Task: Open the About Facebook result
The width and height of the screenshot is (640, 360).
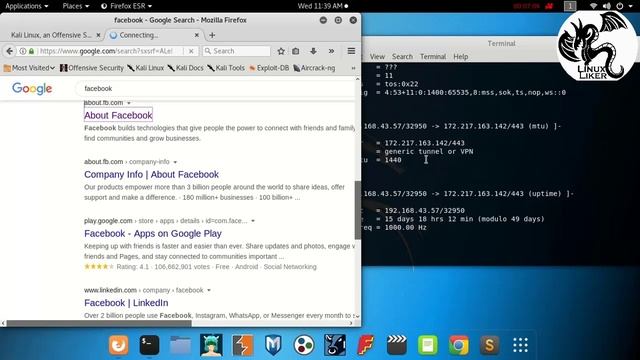Action: click(x=118, y=116)
